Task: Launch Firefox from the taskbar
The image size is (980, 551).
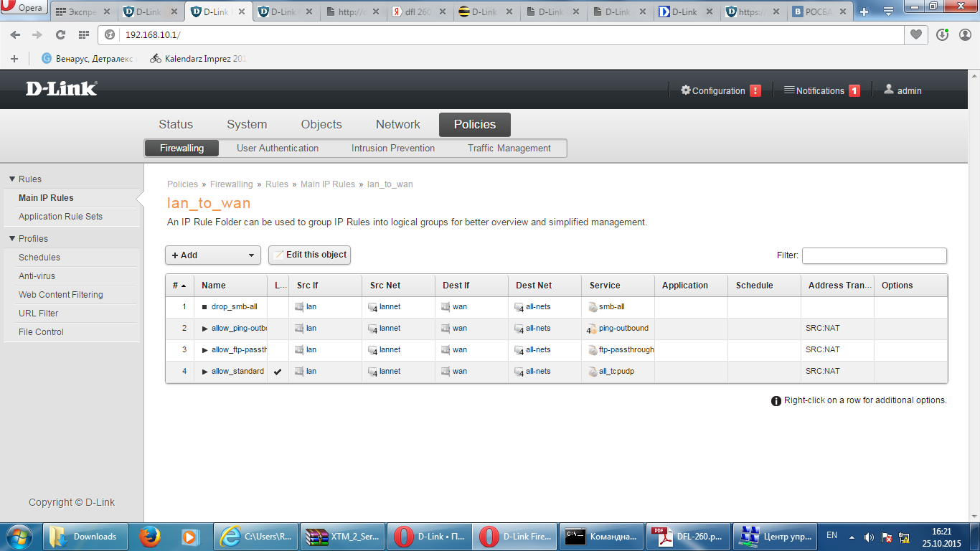Action: pos(149,537)
